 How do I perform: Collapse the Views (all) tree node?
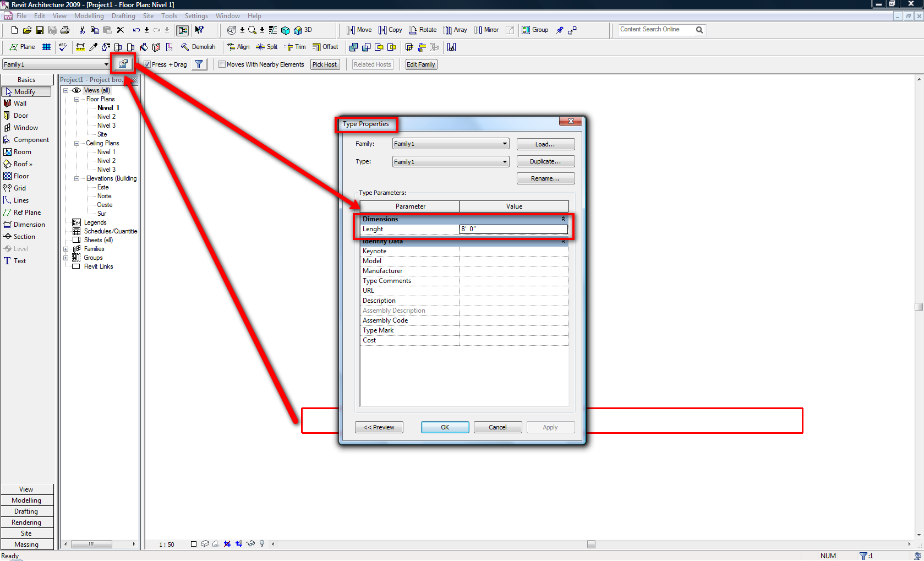point(66,90)
